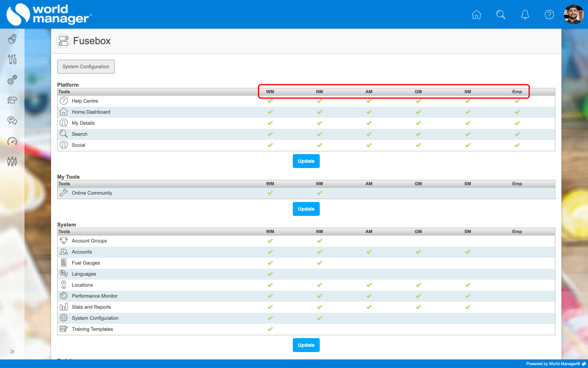Click the World Manager logo

point(49,14)
